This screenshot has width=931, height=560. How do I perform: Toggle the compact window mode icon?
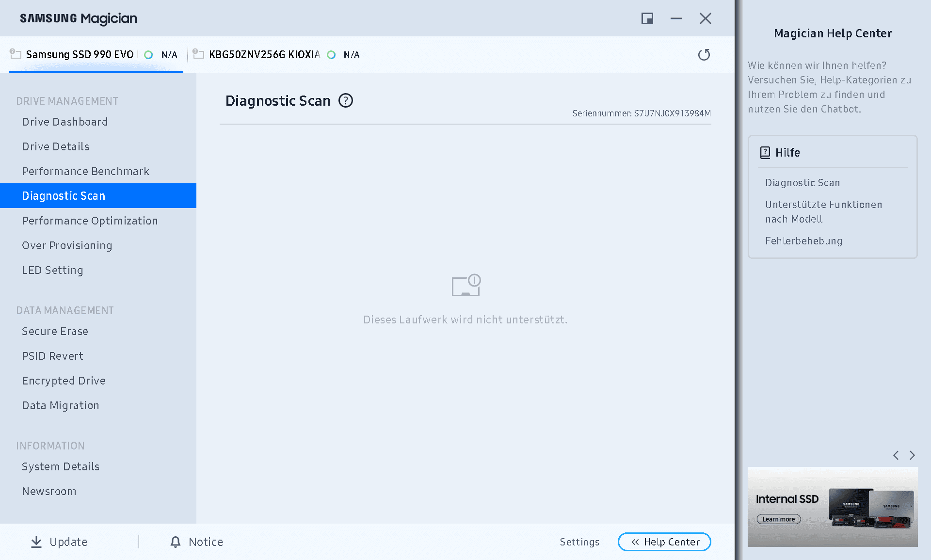tap(647, 18)
